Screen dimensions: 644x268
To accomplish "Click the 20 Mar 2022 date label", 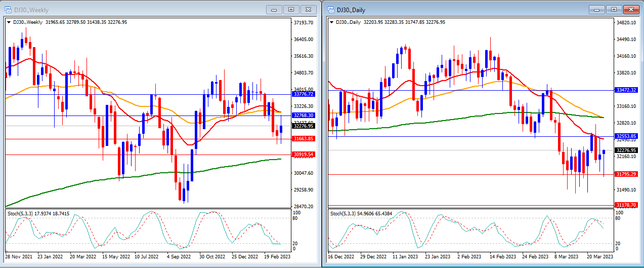I will [x=84, y=257].
